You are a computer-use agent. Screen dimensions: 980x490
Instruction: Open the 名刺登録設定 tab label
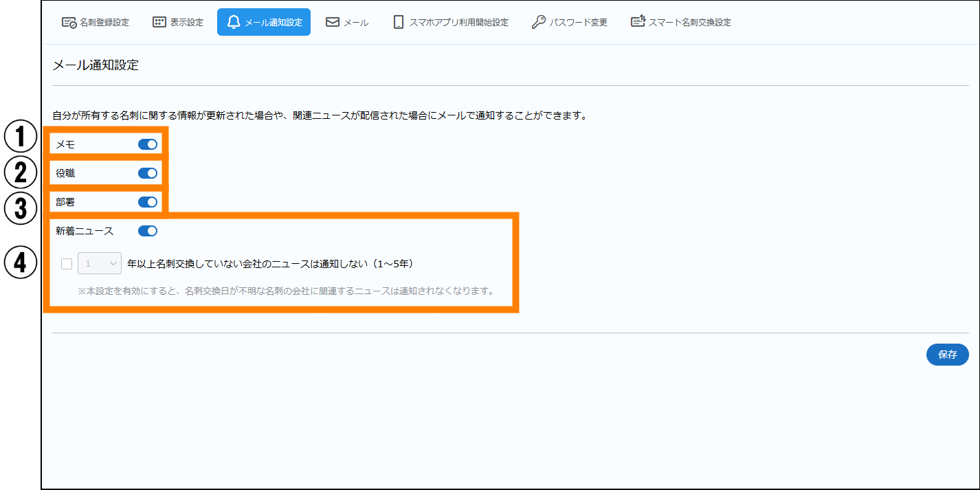coord(104,22)
